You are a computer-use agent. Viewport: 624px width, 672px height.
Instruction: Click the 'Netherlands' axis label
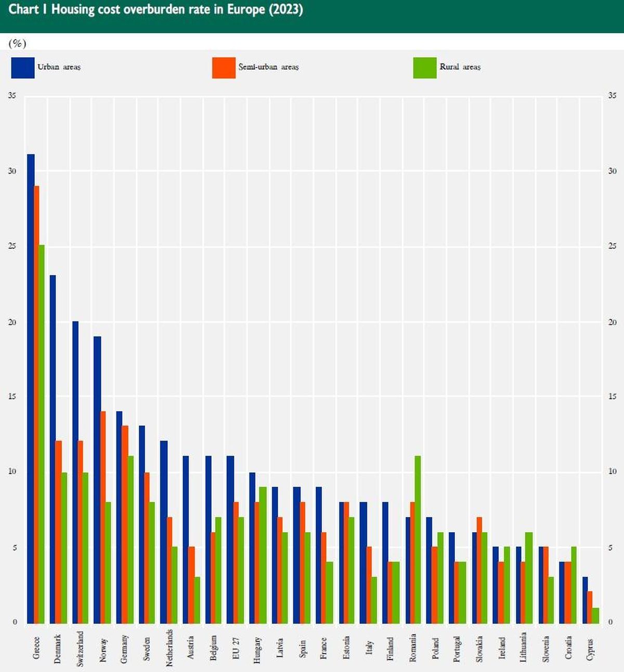coord(169,648)
